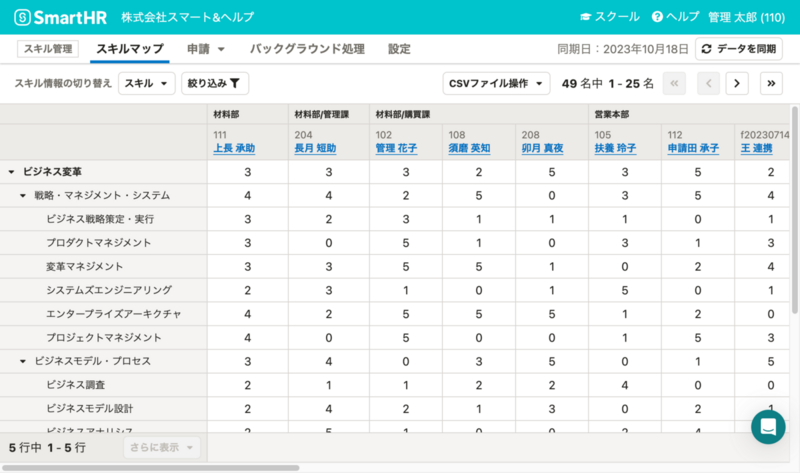
Task: Jump to the last page arrow
Action: point(771,83)
